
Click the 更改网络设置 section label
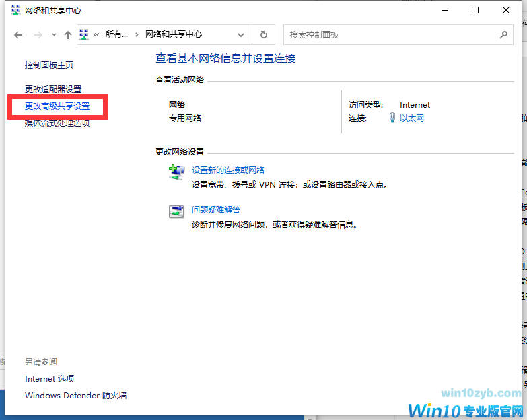(180, 152)
